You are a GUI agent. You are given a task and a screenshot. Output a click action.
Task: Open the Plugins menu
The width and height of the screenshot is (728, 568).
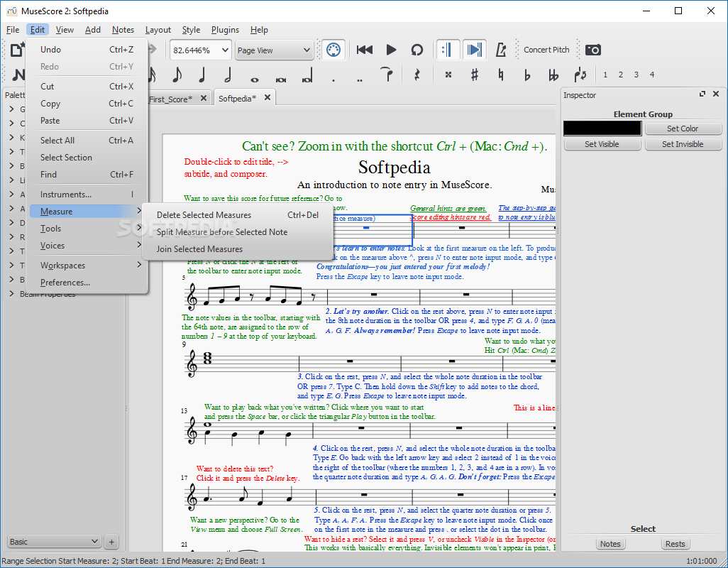coord(225,30)
